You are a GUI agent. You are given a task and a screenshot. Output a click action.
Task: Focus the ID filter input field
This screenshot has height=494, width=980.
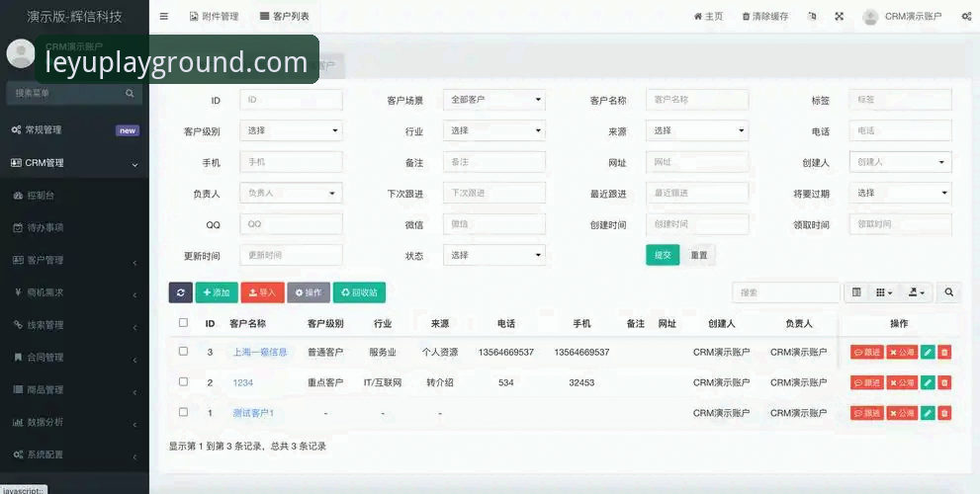coord(291,100)
